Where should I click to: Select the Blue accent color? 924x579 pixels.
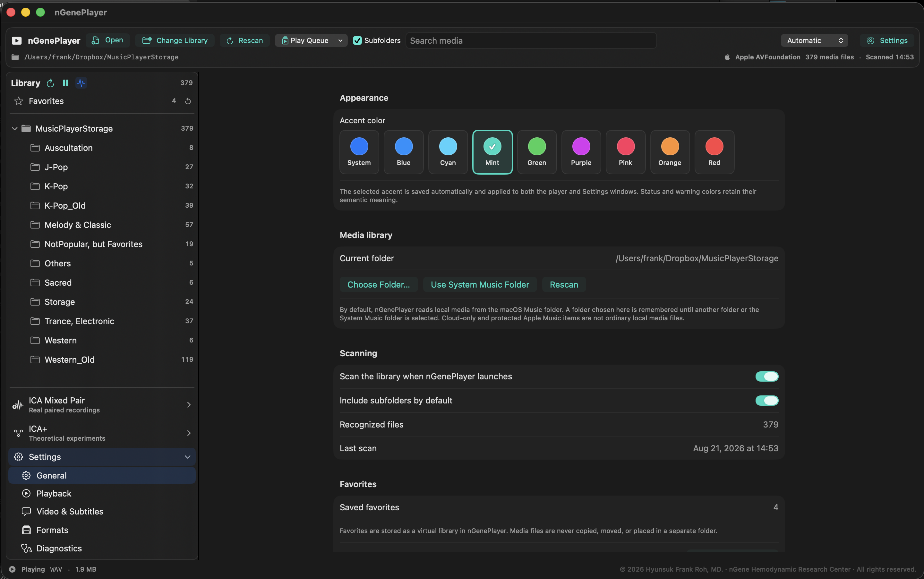pyautogui.click(x=403, y=152)
